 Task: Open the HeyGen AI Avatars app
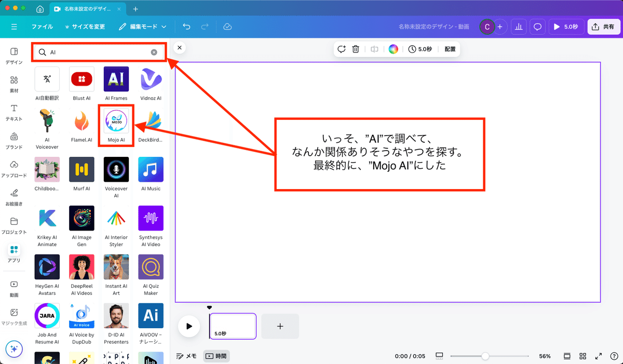tap(47, 267)
